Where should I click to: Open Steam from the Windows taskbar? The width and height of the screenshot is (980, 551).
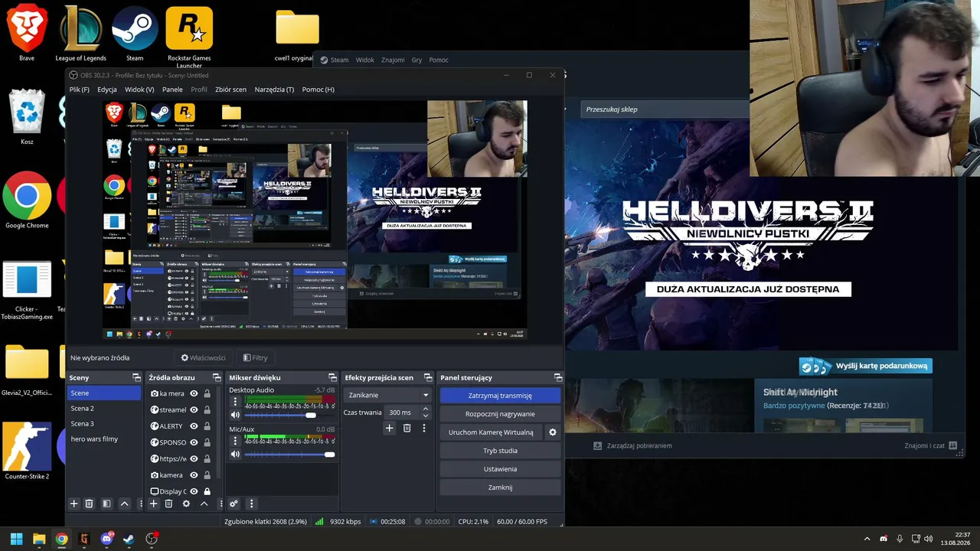[129, 539]
